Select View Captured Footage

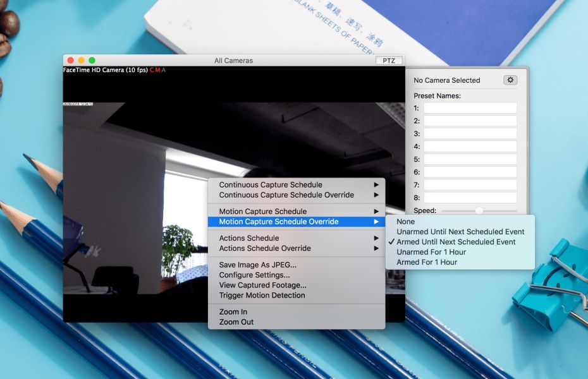click(297, 285)
